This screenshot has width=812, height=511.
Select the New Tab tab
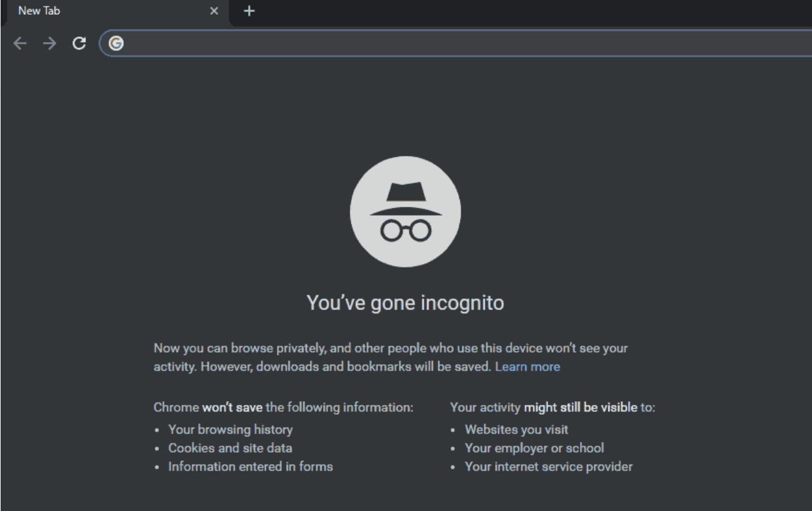click(x=92, y=11)
